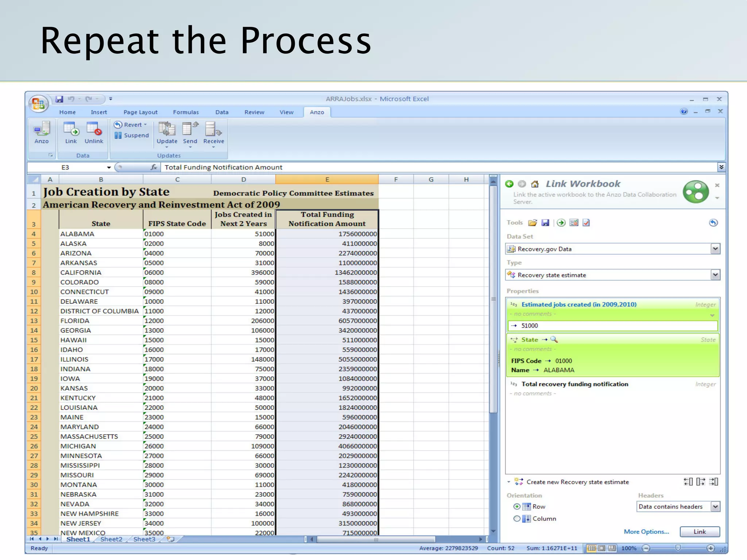Click open folder icon in Tools row
This screenshot has width=747, height=560.
pyautogui.click(x=533, y=223)
